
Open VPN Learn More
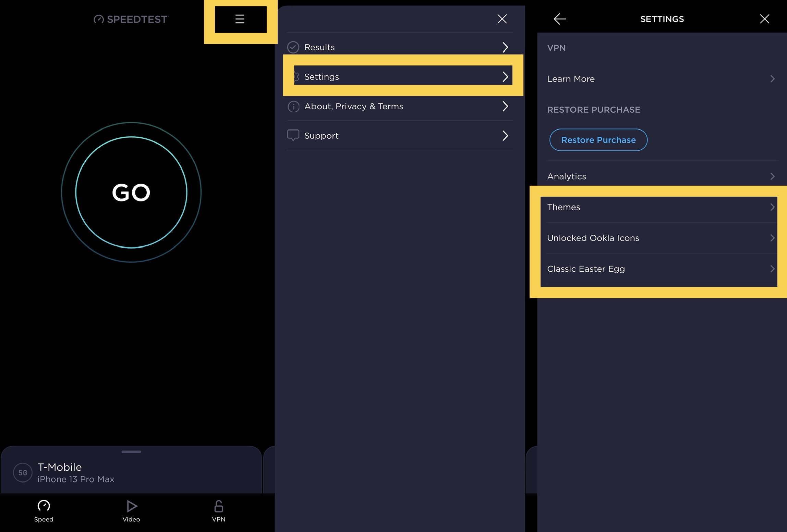(x=662, y=79)
